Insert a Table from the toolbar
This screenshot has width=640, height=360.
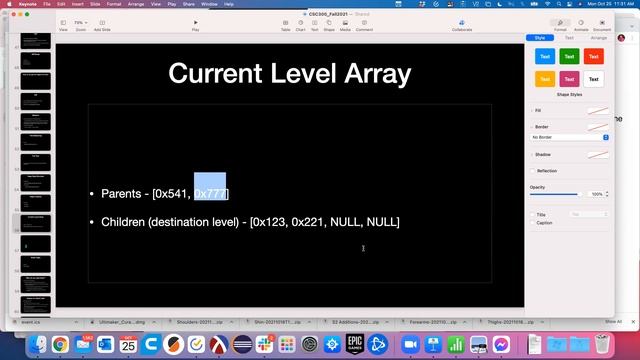tap(285, 25)
